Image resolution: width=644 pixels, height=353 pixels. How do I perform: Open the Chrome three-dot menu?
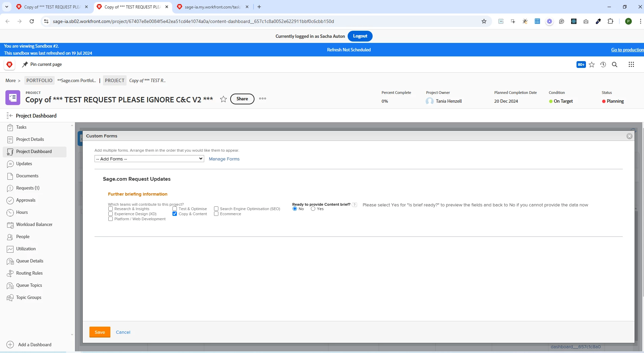click(x=640, y=21)
